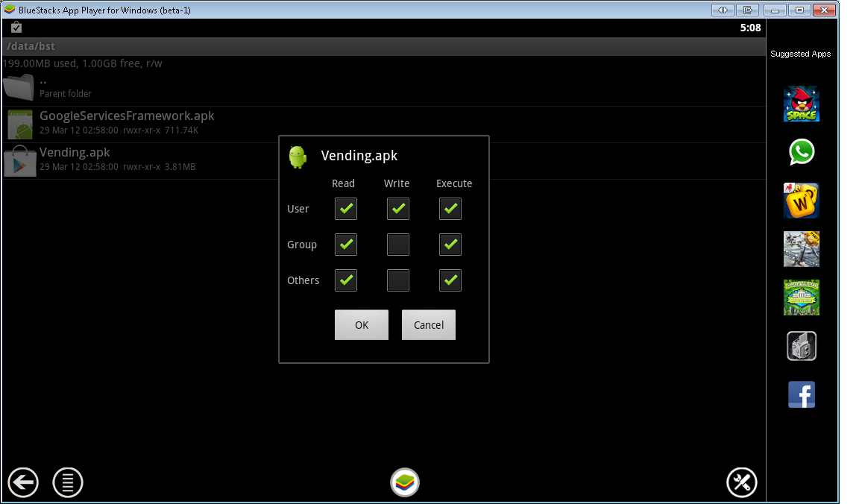
Task: Select GoogleServicesFramework.apk file name
Action: coord(127,116)
